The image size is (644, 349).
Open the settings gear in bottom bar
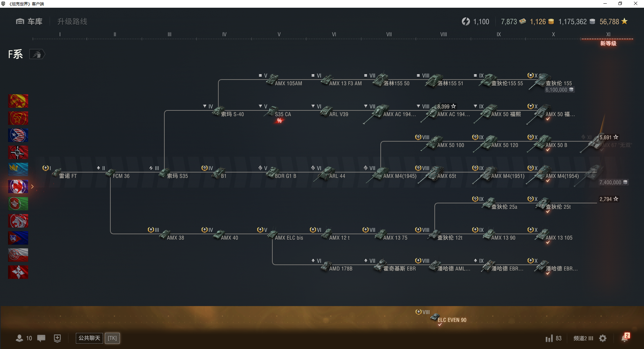(x=603, y=338)
